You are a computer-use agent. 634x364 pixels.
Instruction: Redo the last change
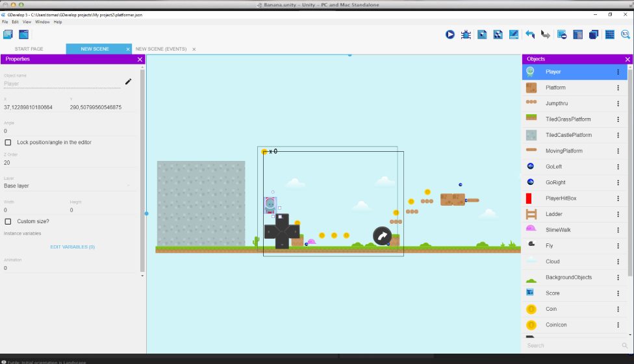tap(546, 35)
